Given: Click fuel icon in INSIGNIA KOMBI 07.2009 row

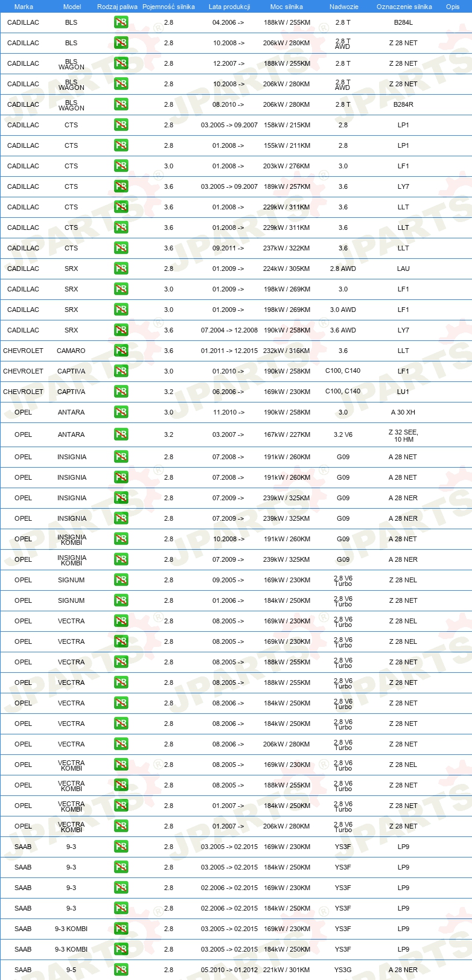Looking at the screenshot, I should pyautogui.click(x=121, y=559).
